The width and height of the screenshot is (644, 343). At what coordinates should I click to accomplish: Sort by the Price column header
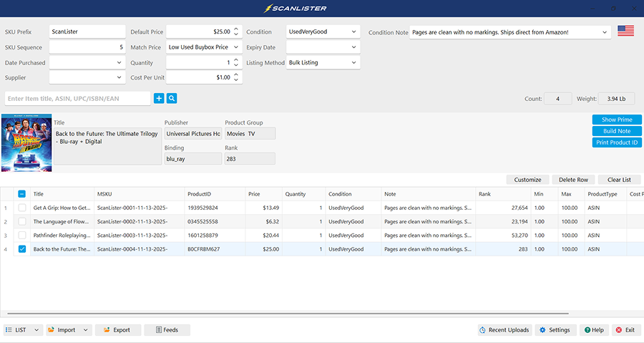(263, 194)
